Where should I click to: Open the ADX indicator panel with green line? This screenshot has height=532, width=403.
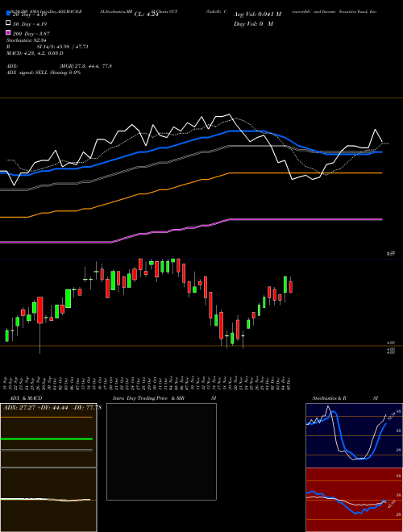48,435
